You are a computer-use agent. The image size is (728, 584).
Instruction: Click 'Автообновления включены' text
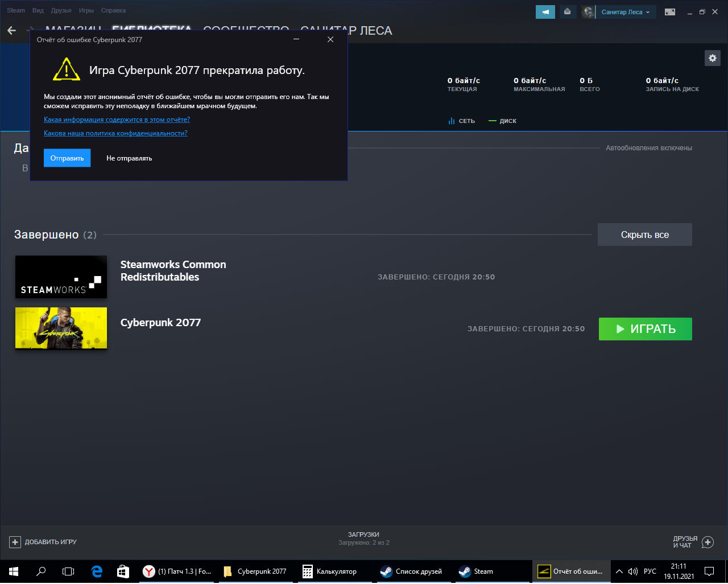[649, 148]
